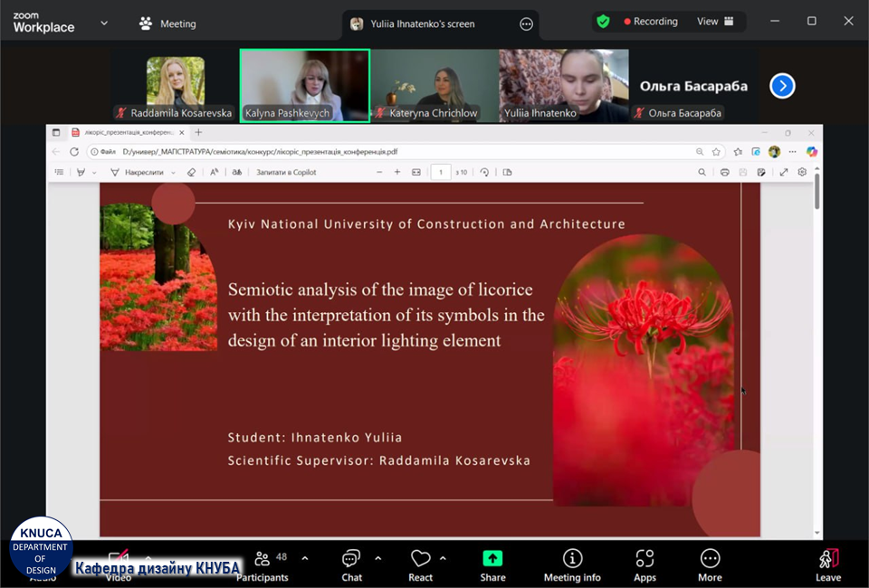
Task: Open the More options menu
Action: point(710,559)
